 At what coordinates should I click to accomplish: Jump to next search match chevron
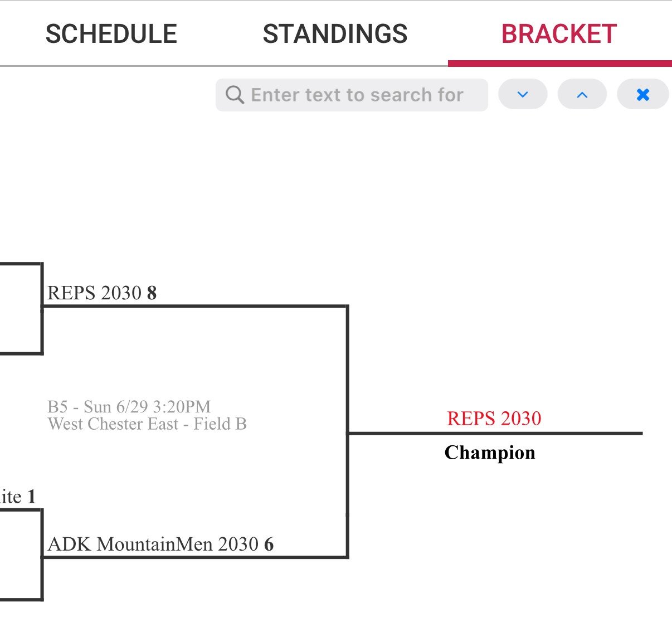click(523, 95)
